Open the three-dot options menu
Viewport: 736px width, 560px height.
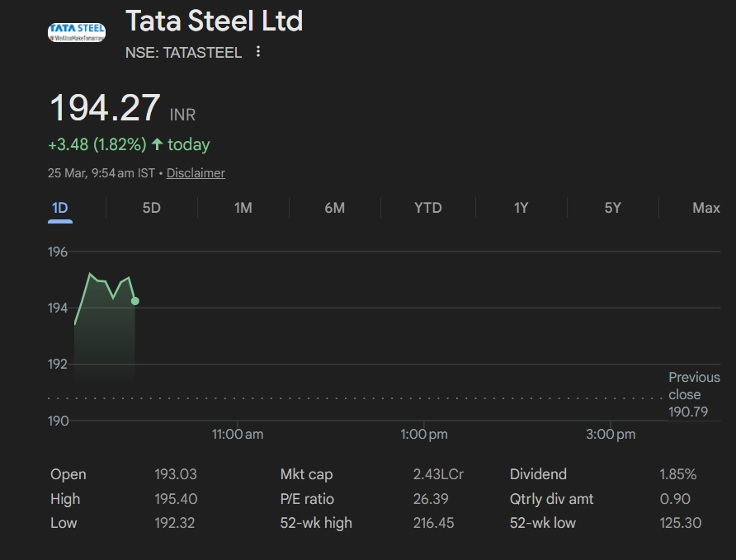click(258, 52)
